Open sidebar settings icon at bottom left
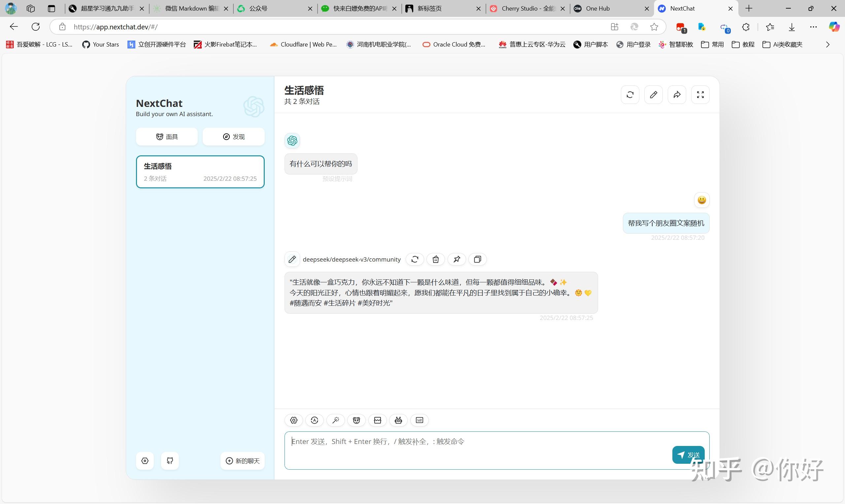Screen dimensions: 845x504 [145, 461]
